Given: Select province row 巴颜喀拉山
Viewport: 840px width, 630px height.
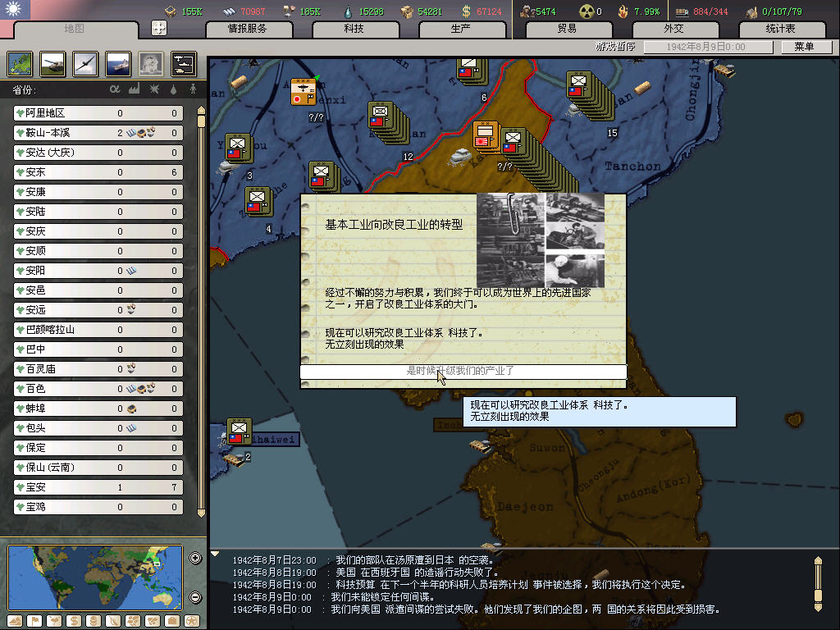Looking at the screenshot, I should [x=98, y=330].
